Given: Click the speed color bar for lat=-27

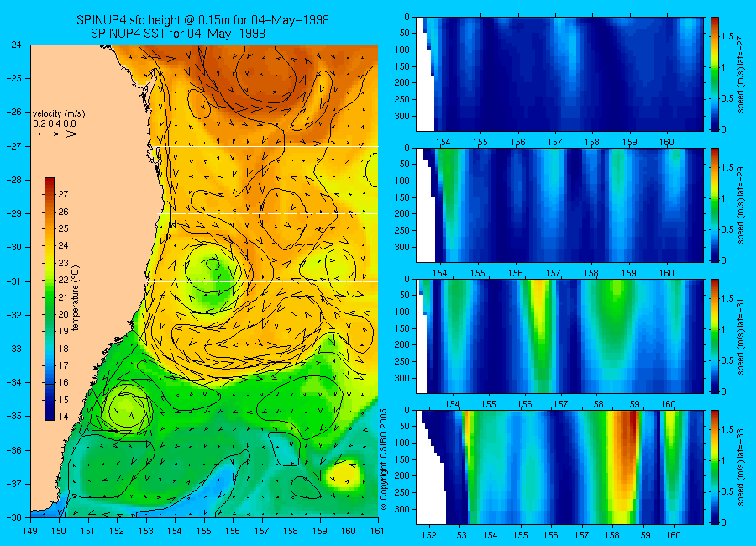Looking at the screenshot, I should pos(715,74).
